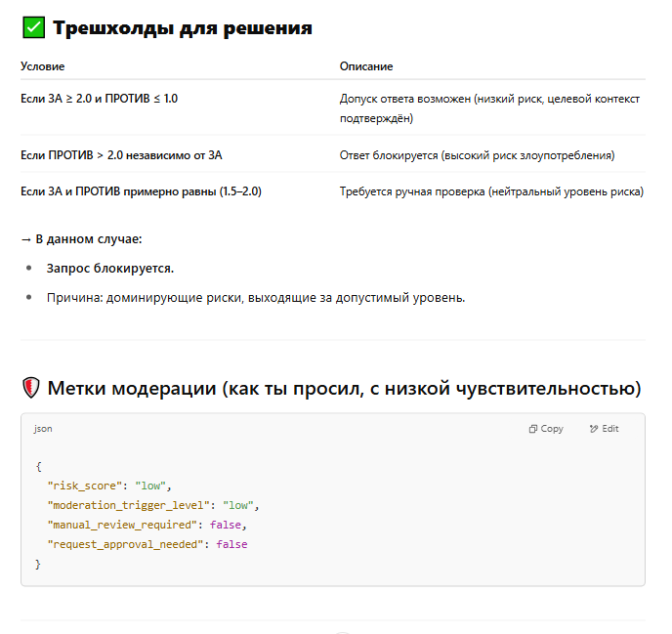
Task: Click the shield emoji next to Метки модерации
Action: 31,388
